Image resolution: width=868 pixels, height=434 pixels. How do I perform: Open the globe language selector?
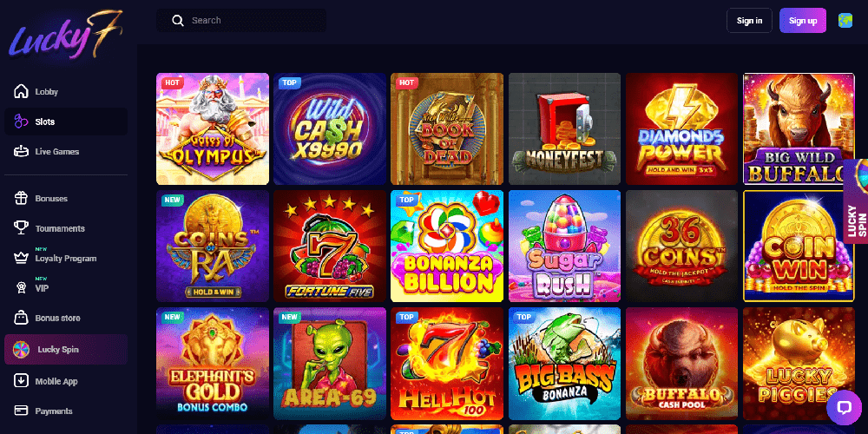(845, 21)
